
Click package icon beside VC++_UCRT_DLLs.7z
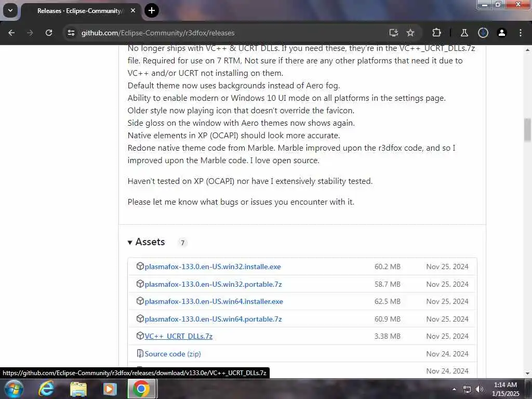point(140,336)
